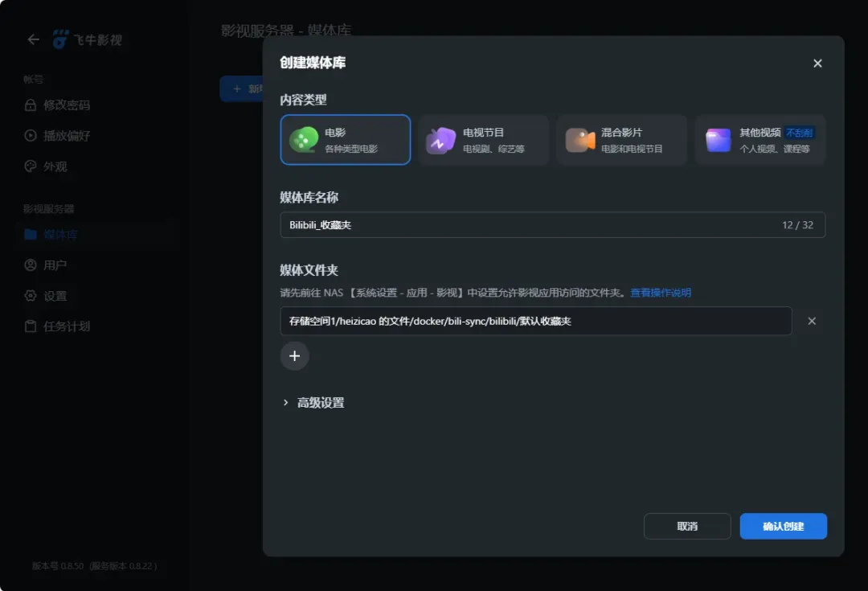Screen dimensions: 868x591
Task: Click the 媒体库名称 input field
Action: [x=552, y=225]
